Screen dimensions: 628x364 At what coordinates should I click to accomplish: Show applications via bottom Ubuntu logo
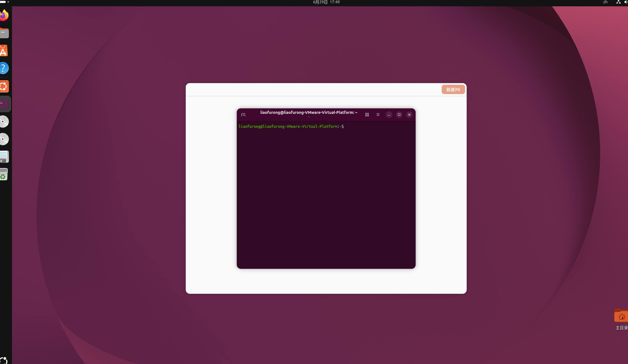tap(4, 360)
